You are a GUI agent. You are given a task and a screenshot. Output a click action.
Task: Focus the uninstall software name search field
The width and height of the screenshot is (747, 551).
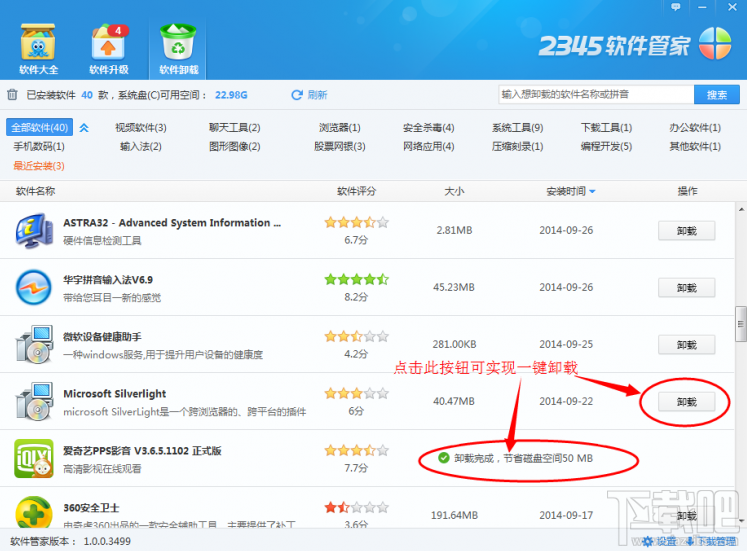[x=596, y=94]
